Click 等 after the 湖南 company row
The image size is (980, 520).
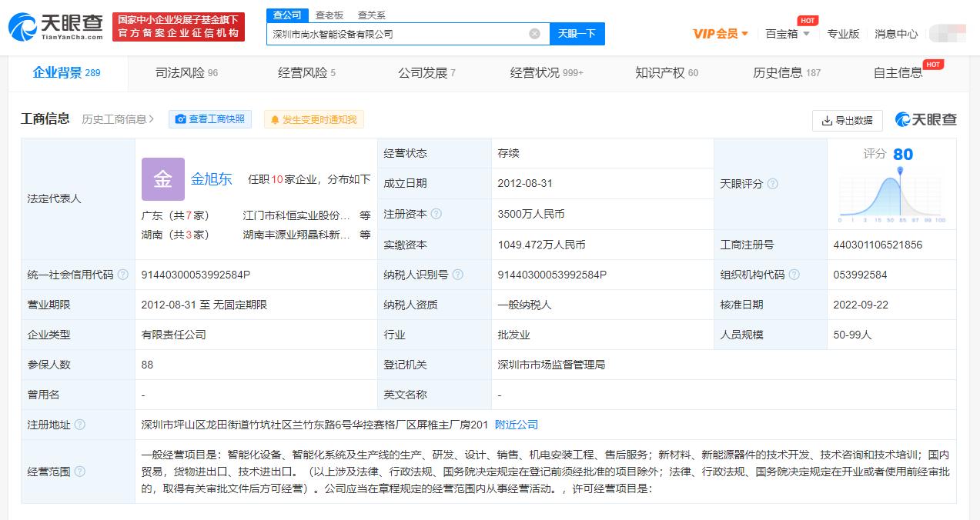(x=365, y=235)
